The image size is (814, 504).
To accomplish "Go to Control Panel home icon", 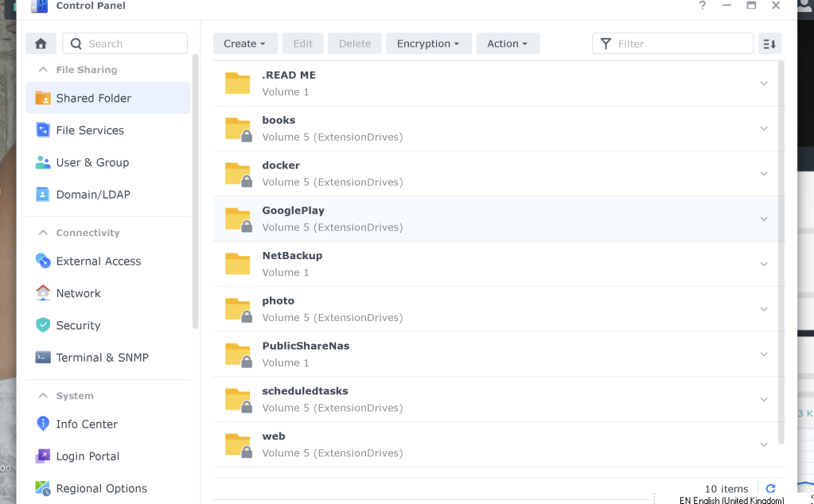I will 41,44.
